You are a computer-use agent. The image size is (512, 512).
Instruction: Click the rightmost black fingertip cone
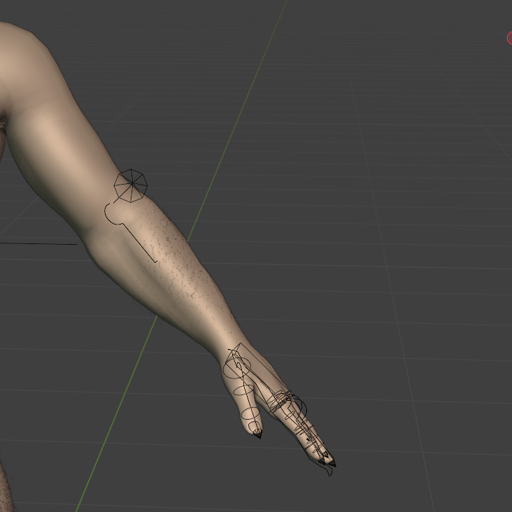pyautogui.click(x=333, y=463)
